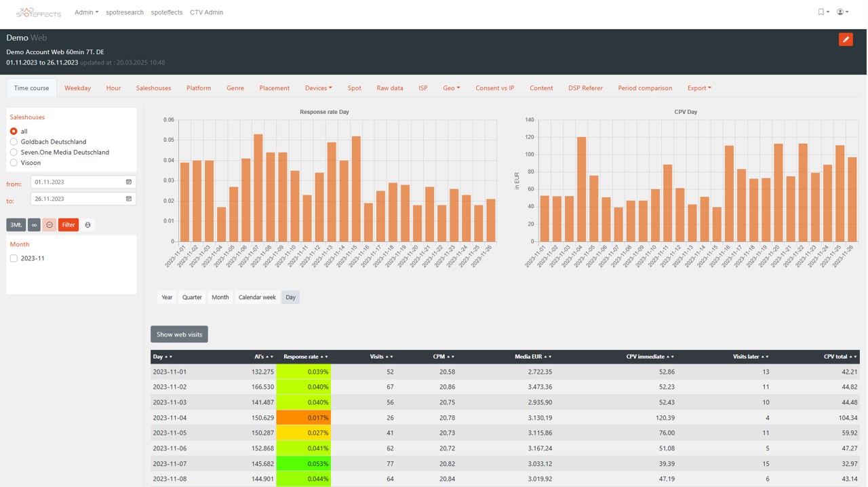The image size is (868, 487).
Task: Expand the Admin dropdown menu
Action: [86, 12]
